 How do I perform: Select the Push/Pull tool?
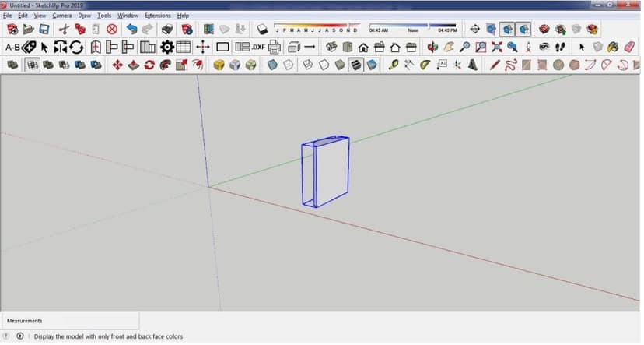134,65
